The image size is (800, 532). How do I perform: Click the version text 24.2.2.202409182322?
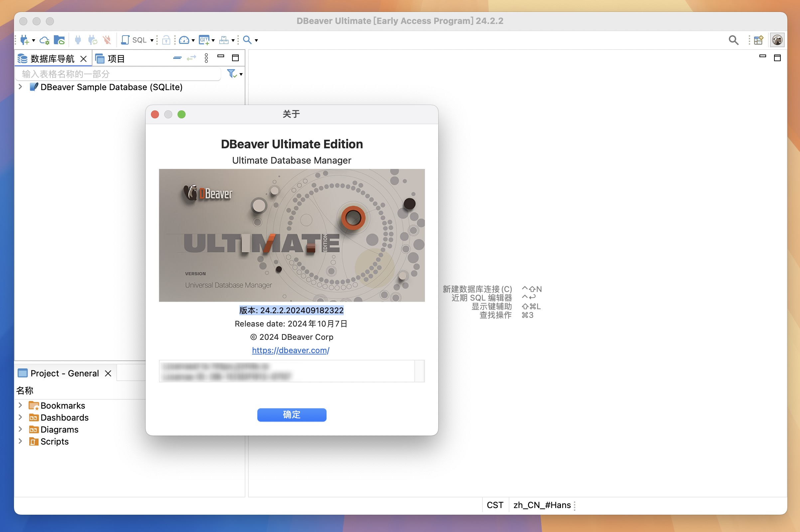(302, 310)
